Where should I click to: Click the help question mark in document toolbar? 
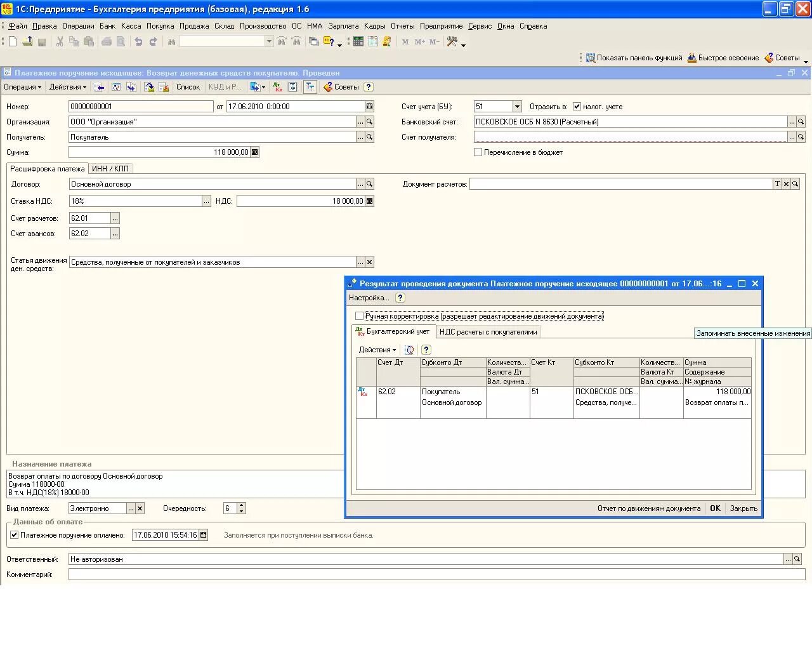point(369,87)
